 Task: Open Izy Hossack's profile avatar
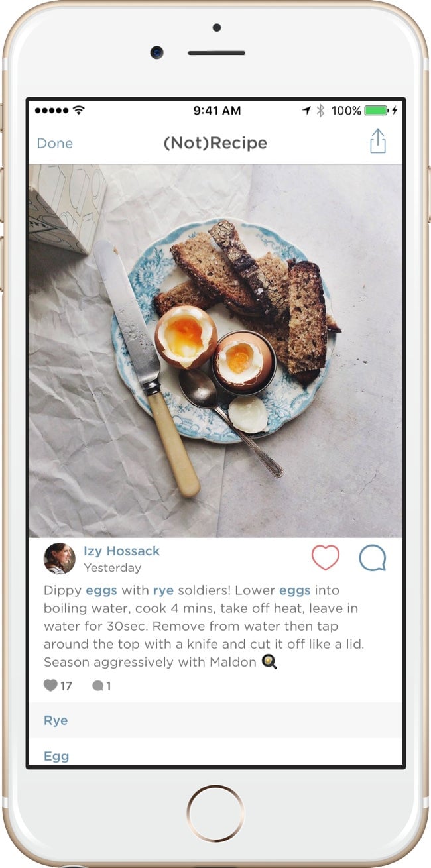(x=60, y=559)
